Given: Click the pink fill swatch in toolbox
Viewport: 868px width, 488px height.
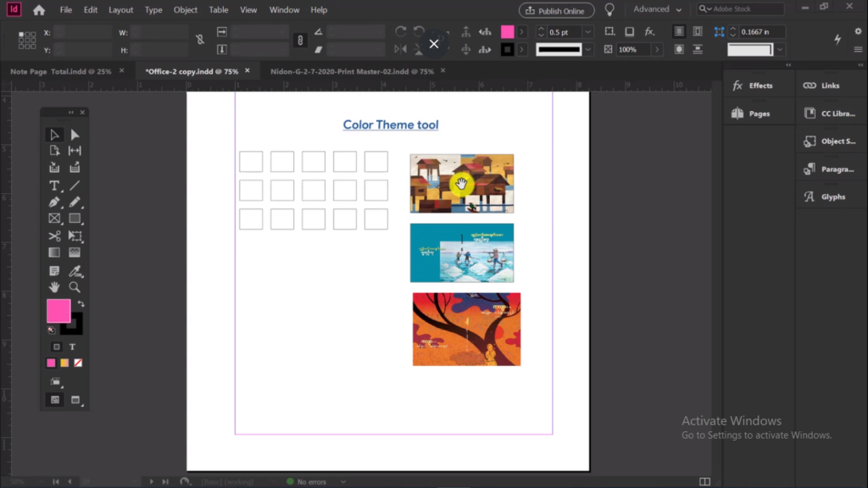Looking at the screenshot, I should [x=58, y=311].
